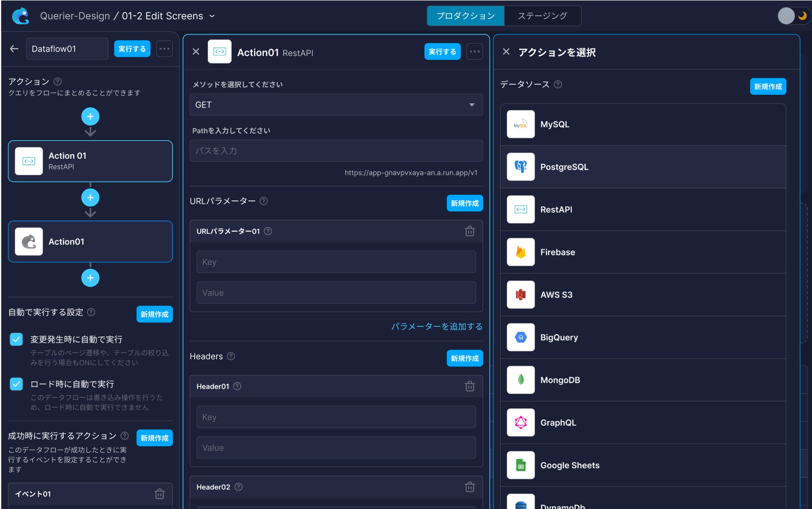Expand the project name chevron dropdown
Viewport: 812px width, 509px height.
tap(212, 16)
